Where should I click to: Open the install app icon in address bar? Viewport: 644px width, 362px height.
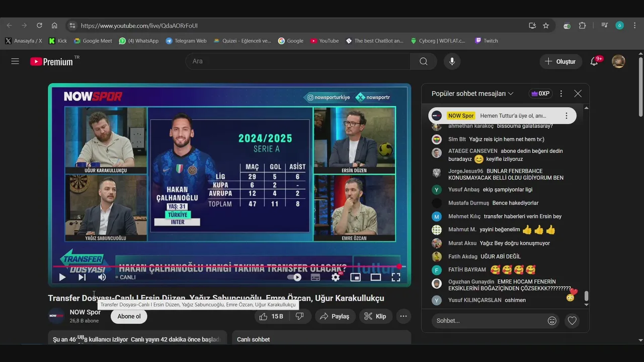tap(532, 26)
